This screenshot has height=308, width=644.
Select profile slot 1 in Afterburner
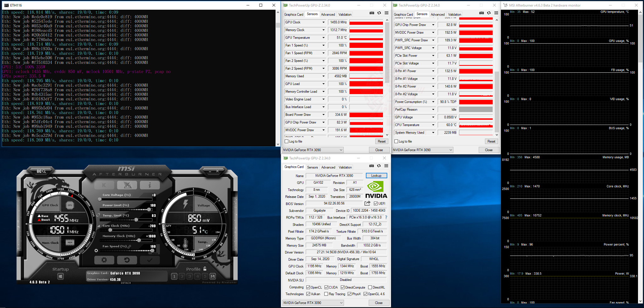point(174,276)
